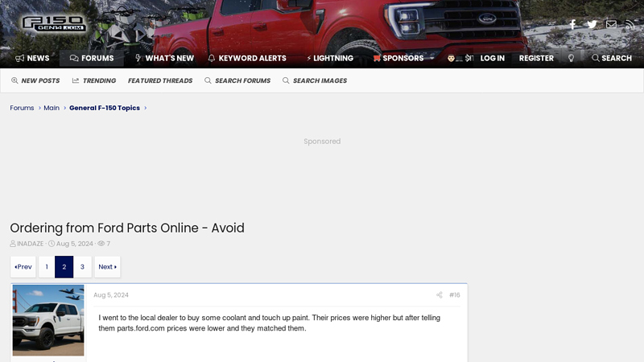The height and width of the screenshot is (362, 644).
Task: Click the post date Aug 5, 2024
Action: [111, 295]
